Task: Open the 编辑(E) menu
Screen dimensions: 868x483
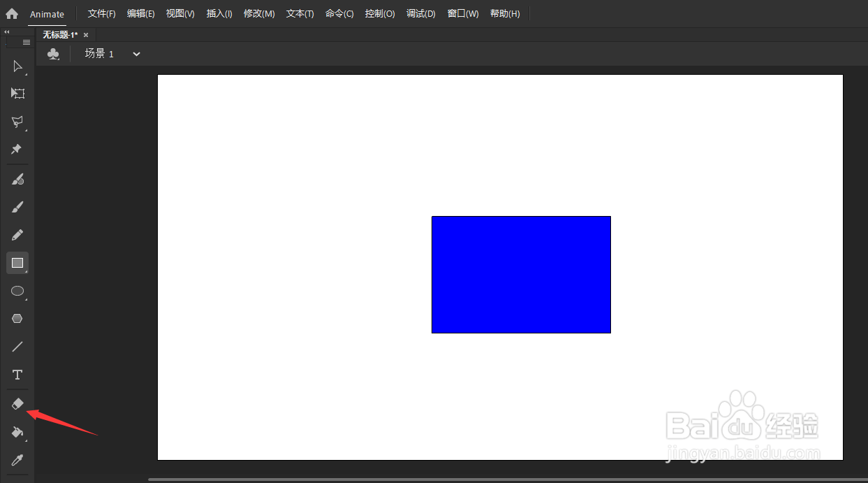Action: coord(141,14)
